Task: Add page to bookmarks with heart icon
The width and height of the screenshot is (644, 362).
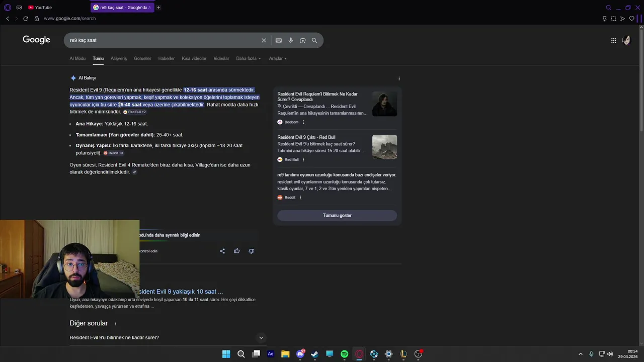Action: 632,19
